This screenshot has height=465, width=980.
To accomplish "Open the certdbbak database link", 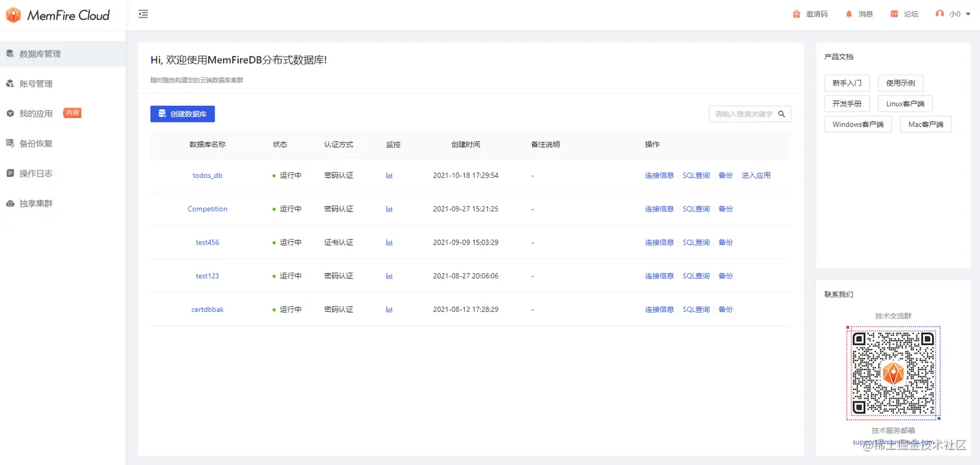I will coord(207,309).
